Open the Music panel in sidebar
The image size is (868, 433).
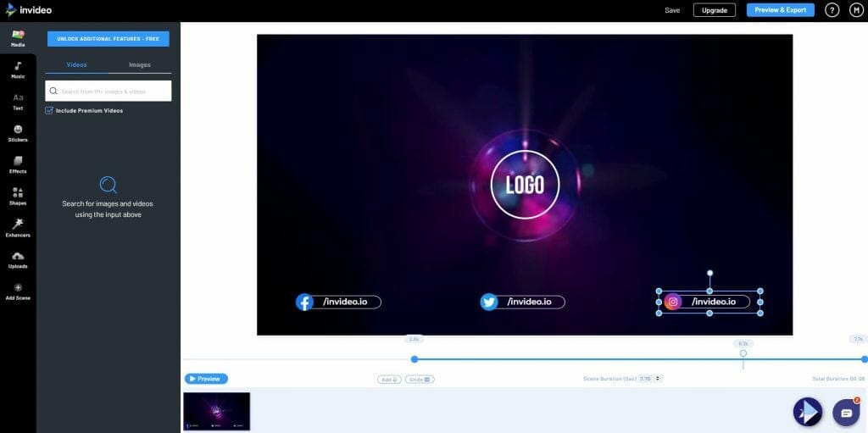[x=18, y=69]
